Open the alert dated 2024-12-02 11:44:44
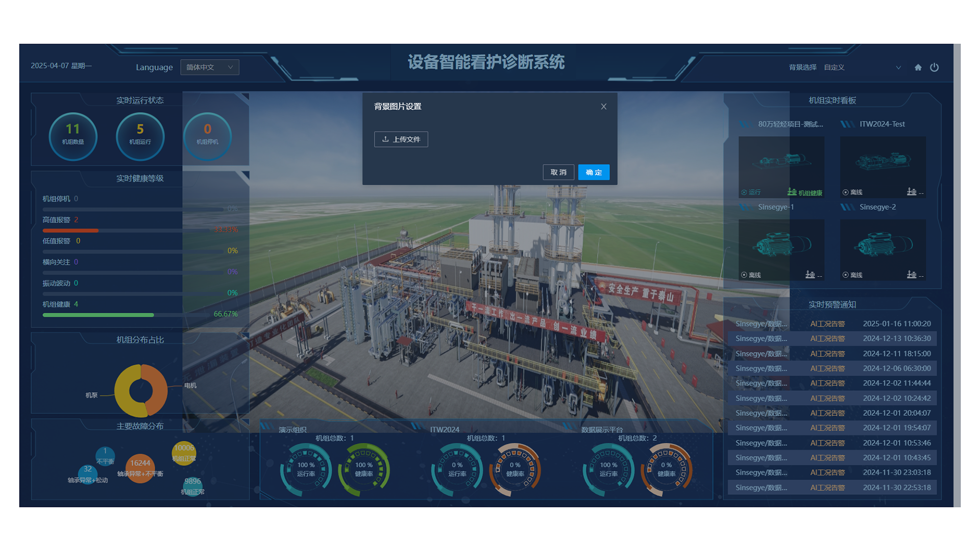Image resolution: width=980 pixels, height=551 pixels. [x=832, y=383]
